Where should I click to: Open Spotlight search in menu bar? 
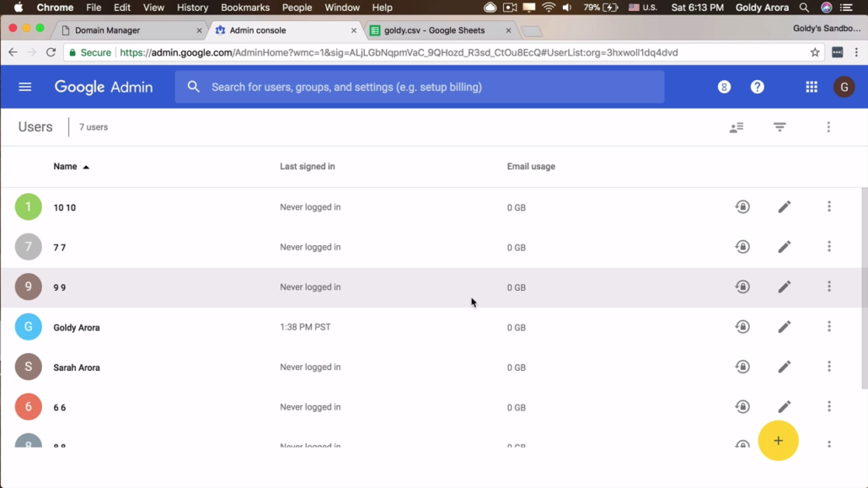pyautogui.click(x=804, y=8)
